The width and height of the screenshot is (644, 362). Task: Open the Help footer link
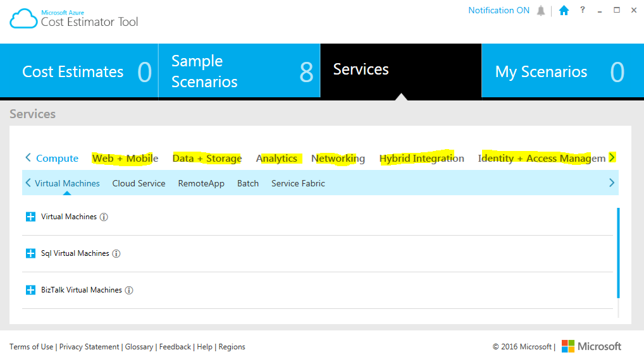[x=204, y=347]
